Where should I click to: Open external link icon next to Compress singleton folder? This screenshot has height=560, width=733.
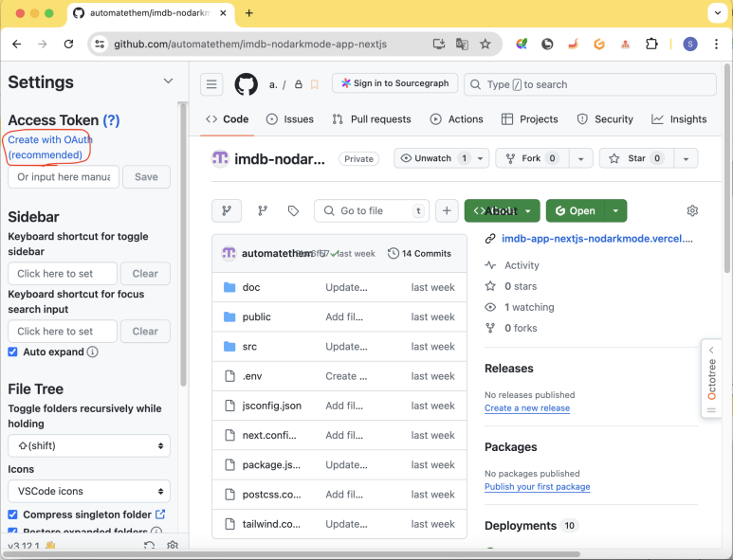point(160,515)
